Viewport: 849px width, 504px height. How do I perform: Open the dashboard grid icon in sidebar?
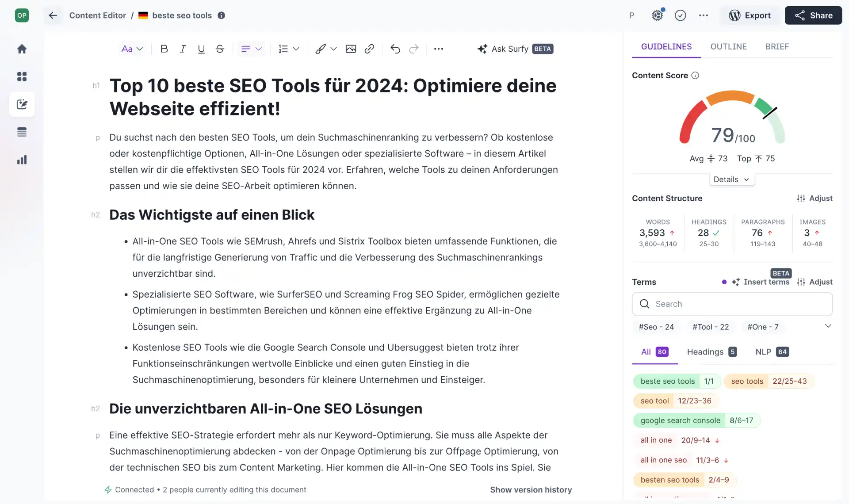point(22,76)
